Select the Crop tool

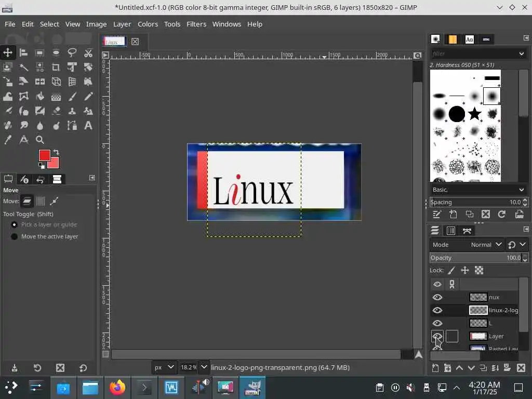(x=56, y=67)
